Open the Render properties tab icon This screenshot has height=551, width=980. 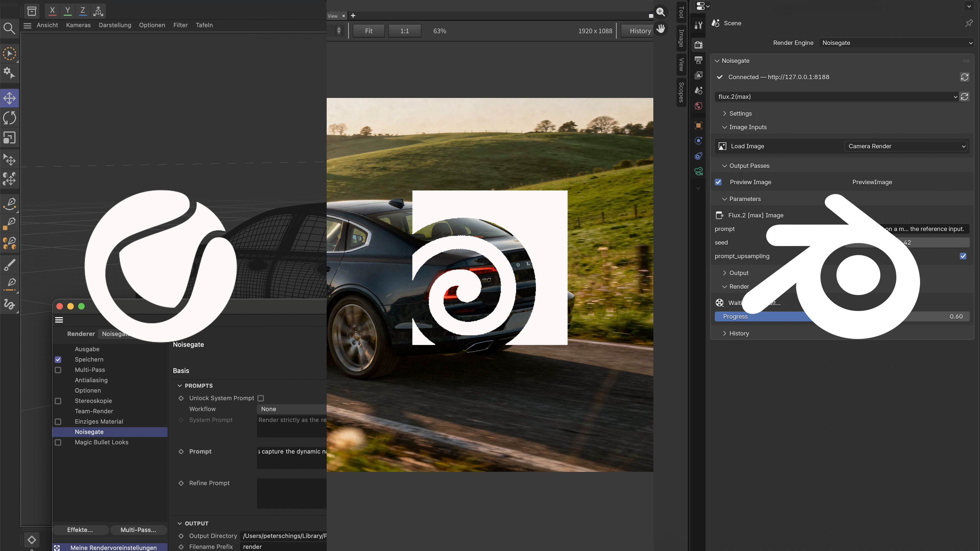(699, 45)
